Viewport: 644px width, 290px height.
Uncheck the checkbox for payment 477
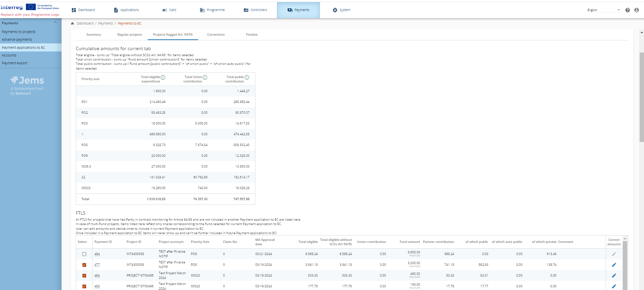coord(84,265)
